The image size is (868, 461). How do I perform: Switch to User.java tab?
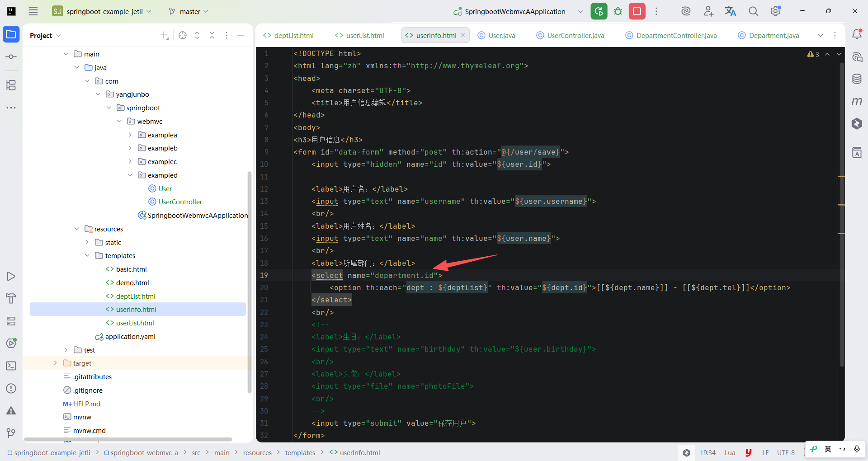tap(496, 35)
